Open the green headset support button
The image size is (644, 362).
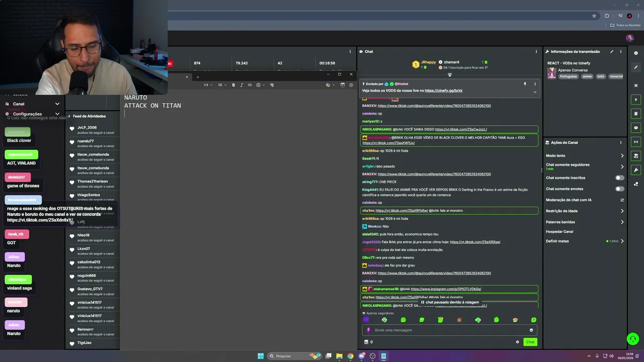tap(632, 339)
